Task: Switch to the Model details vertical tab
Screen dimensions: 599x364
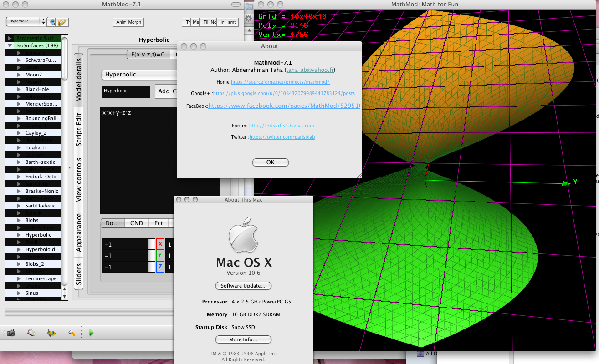Action: coord(79,80)
